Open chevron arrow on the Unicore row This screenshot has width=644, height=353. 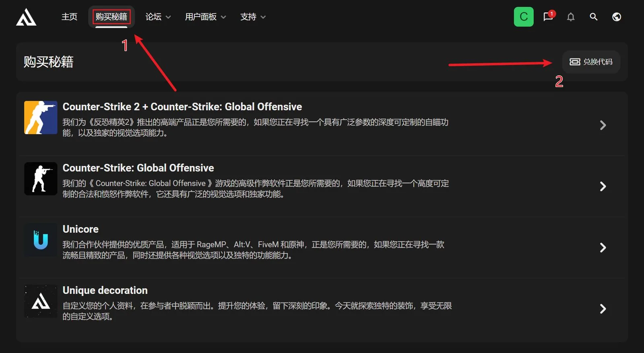(x=603, y=248)
